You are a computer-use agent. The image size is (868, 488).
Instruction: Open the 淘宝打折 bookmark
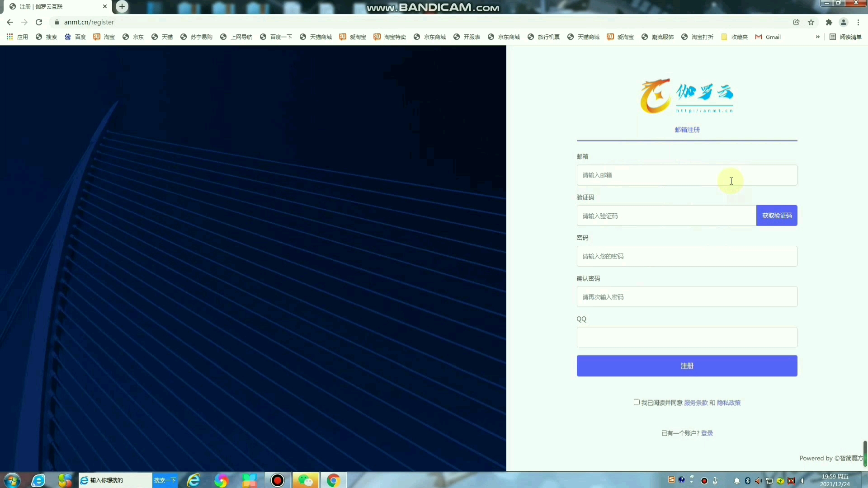click(x=697, y=37)
